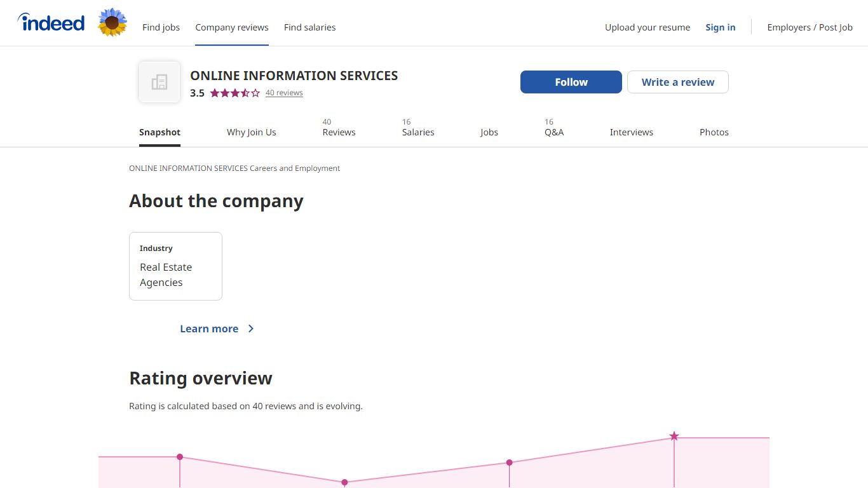Switch to the Why Join Us tab
Image resolution: width=868 pixels, height=488 pixels.
click(x=252, y=132)
